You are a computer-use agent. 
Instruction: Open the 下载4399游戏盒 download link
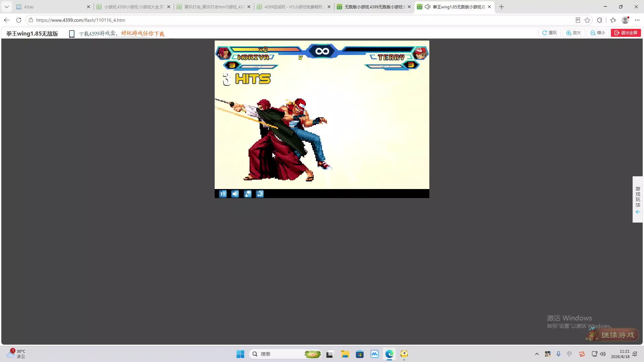point(122,34)
